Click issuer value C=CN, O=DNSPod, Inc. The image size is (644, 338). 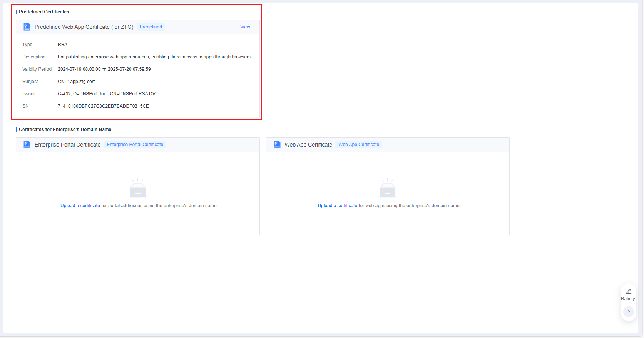pos(107,94)
